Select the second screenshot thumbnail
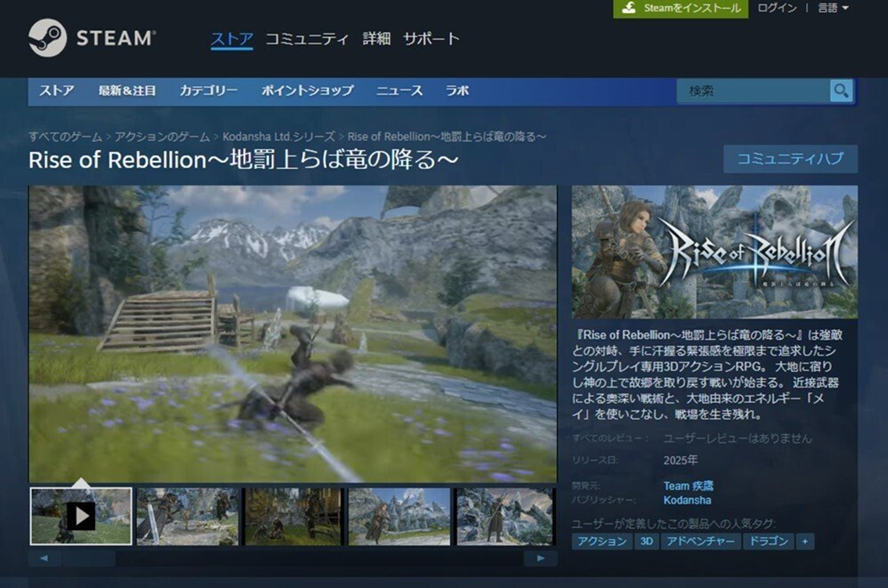Screen dimensions: 888x588 coord(187,517)
